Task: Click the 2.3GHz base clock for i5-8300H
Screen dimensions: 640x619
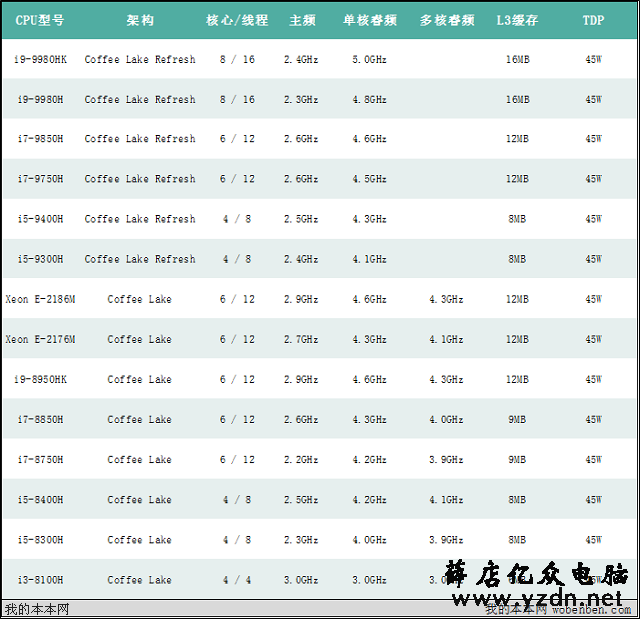Action: pyautogui.click(x=301, y=540)
